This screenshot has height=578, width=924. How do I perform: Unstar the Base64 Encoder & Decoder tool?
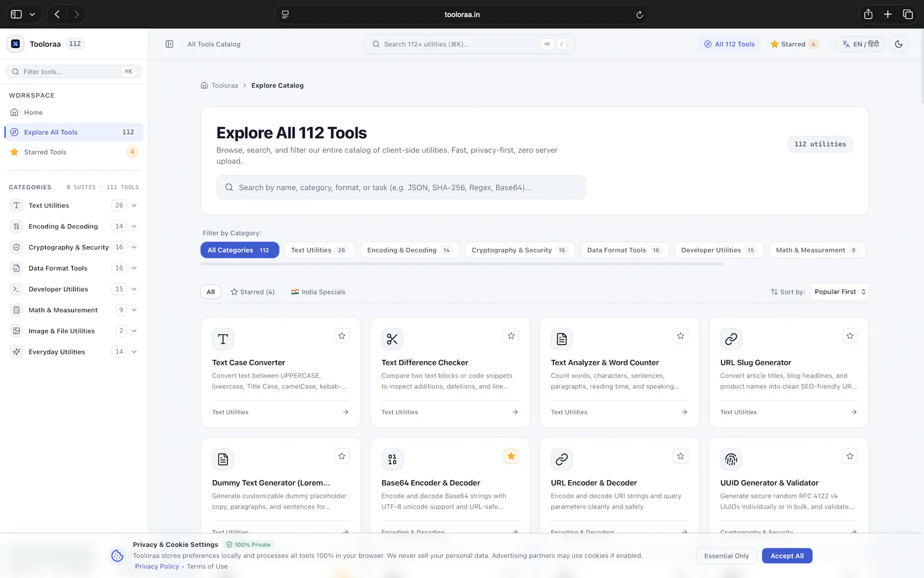[511, 456]
